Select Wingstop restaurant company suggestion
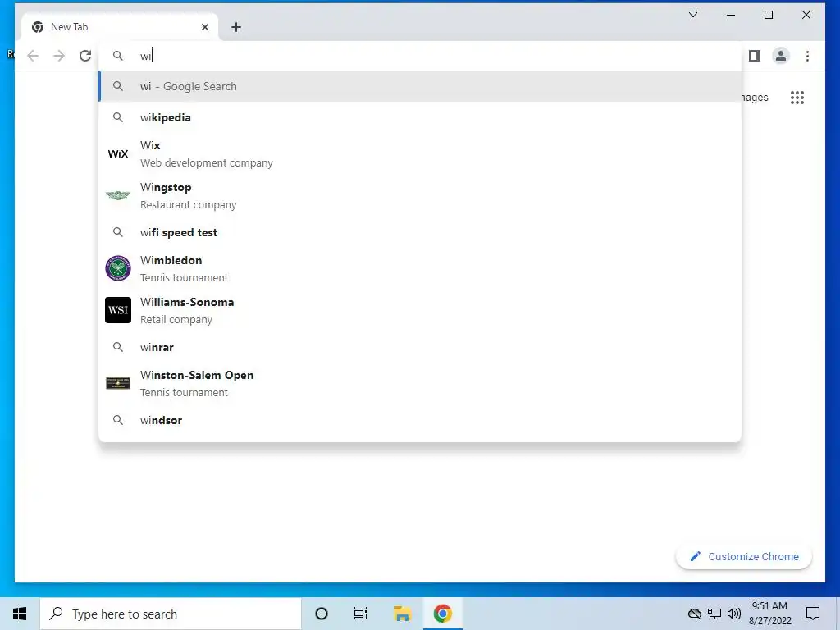 coord(420,195)
